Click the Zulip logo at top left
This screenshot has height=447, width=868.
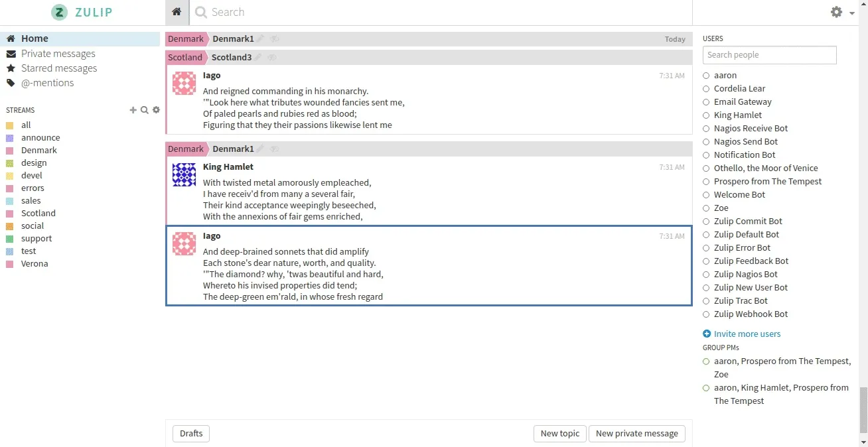click(82, 12)
